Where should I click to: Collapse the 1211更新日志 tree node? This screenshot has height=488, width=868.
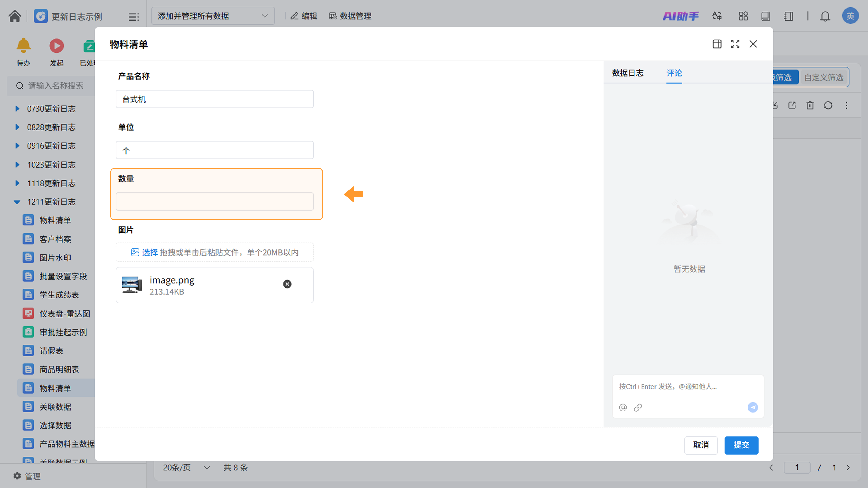[17, 202]
